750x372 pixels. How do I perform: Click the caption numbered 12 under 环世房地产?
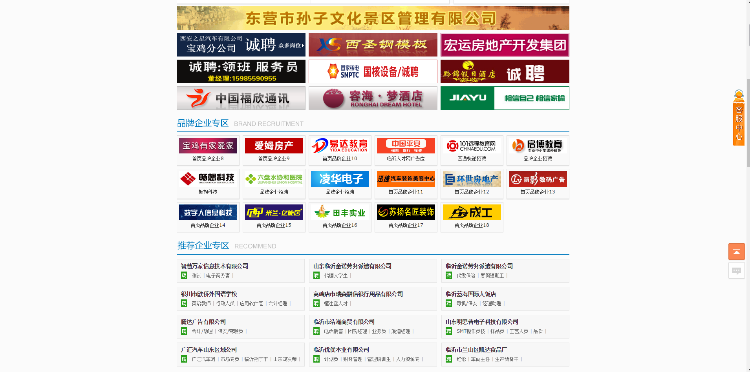click(472, 192)
